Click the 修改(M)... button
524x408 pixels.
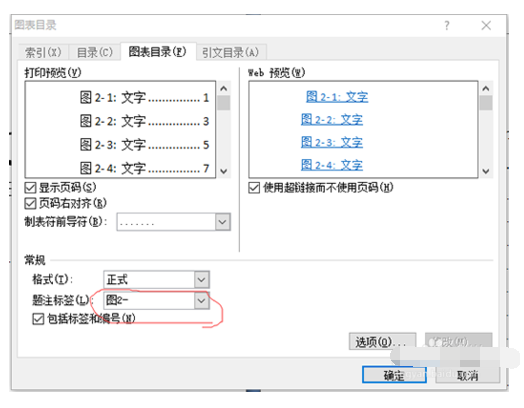[x=458, y=342]
